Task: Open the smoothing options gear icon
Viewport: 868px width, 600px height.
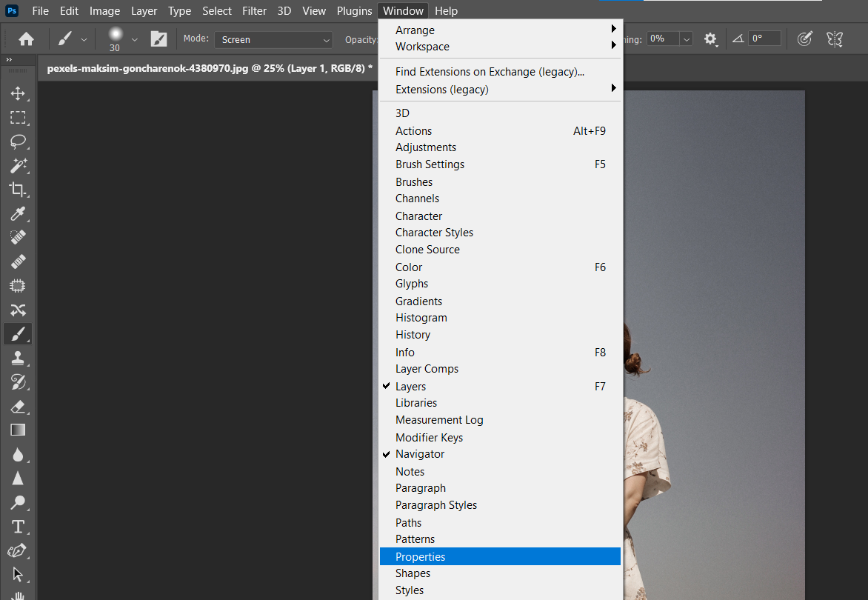Action: point(710,39)
